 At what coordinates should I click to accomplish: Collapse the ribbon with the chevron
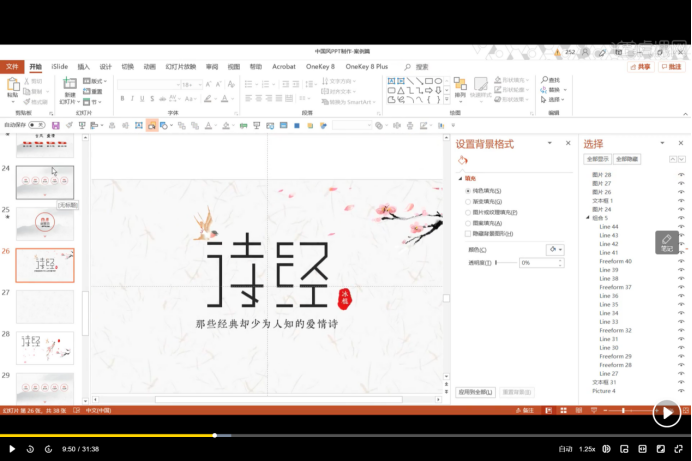tap(685, 114)
